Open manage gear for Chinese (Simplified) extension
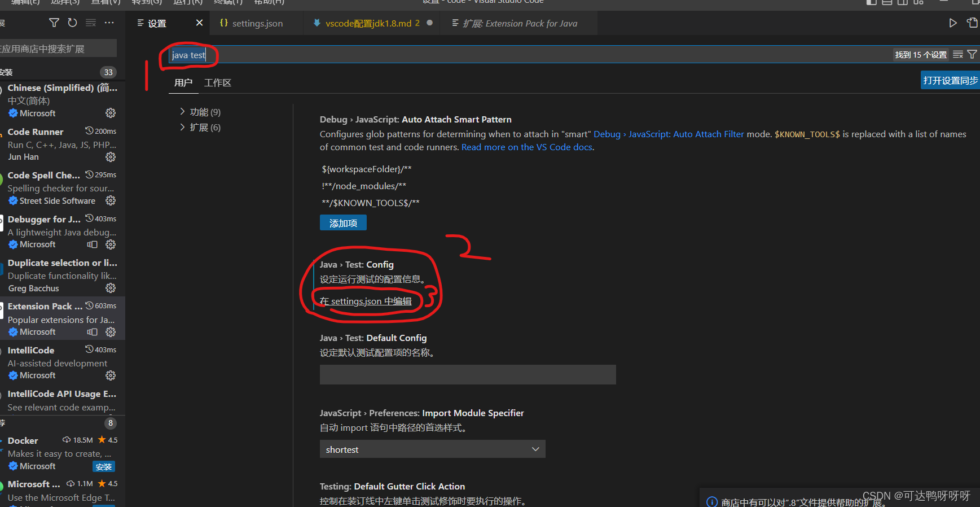This screenshot has height=507, width=980. click(111, 113)
